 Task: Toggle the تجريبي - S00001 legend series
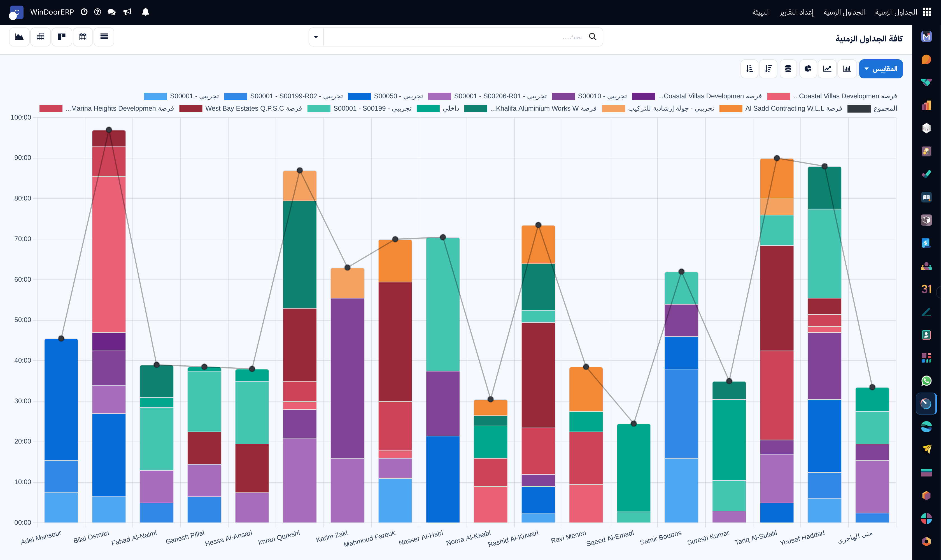[181, 96]
